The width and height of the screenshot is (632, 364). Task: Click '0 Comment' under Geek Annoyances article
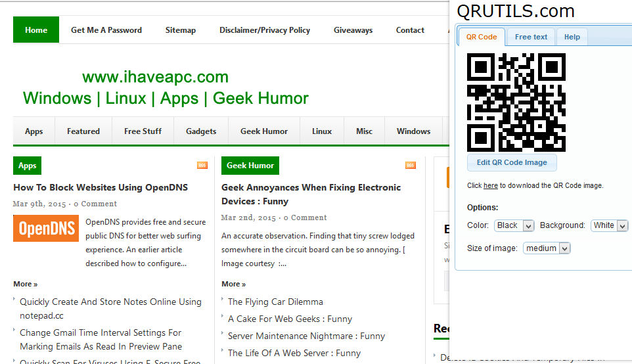click(305, 217)
